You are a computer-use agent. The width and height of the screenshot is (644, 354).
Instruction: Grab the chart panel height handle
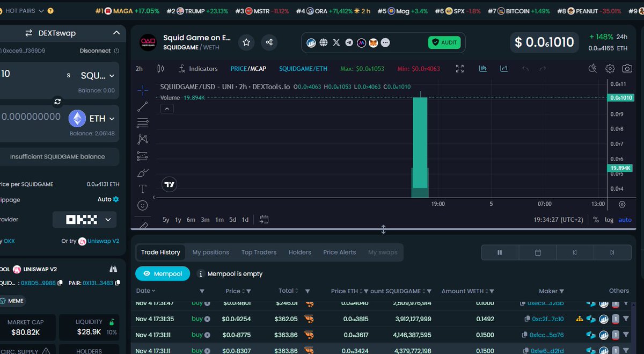383,229
